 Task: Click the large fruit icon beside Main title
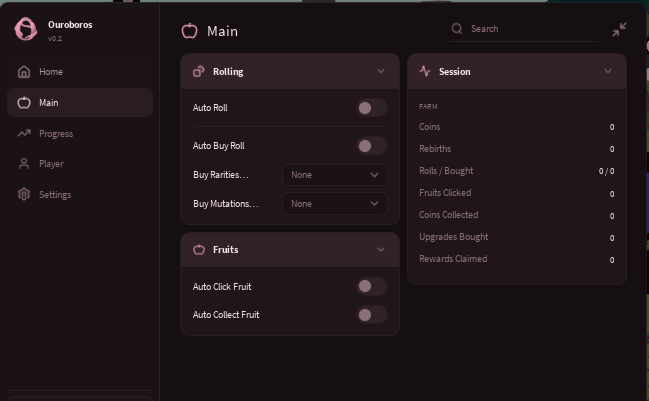coord(190,31)
